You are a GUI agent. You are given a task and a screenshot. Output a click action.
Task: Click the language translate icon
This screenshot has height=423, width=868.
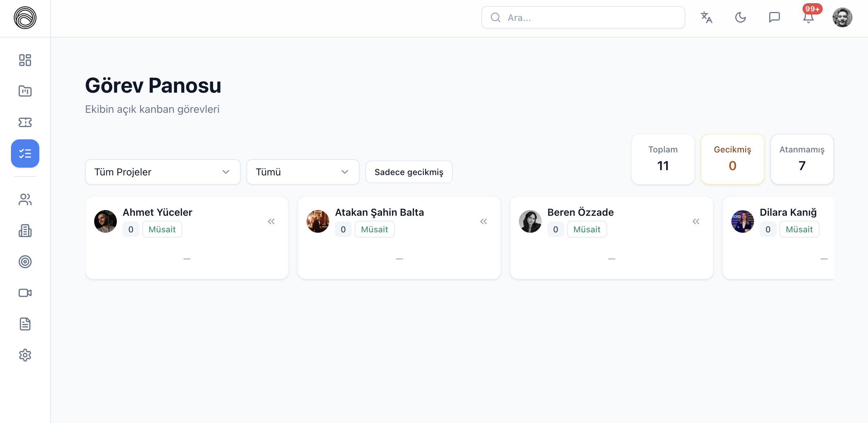[707, 17]
